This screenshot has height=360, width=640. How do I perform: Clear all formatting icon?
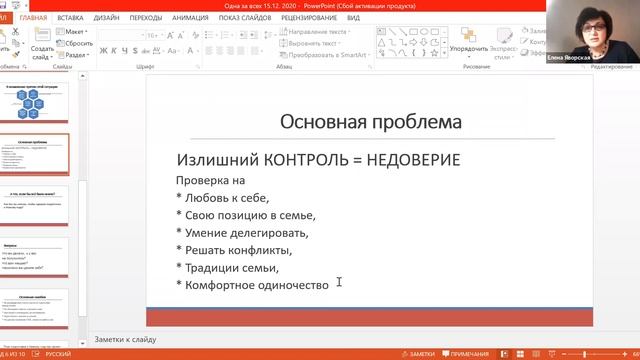click(x=196, y=36)
